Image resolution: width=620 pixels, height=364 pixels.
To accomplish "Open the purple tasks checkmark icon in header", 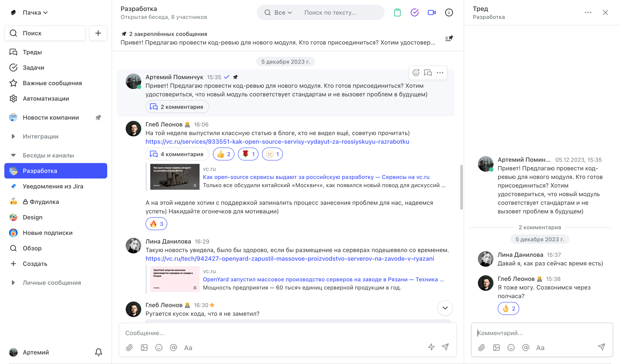I will click(415, 12).
